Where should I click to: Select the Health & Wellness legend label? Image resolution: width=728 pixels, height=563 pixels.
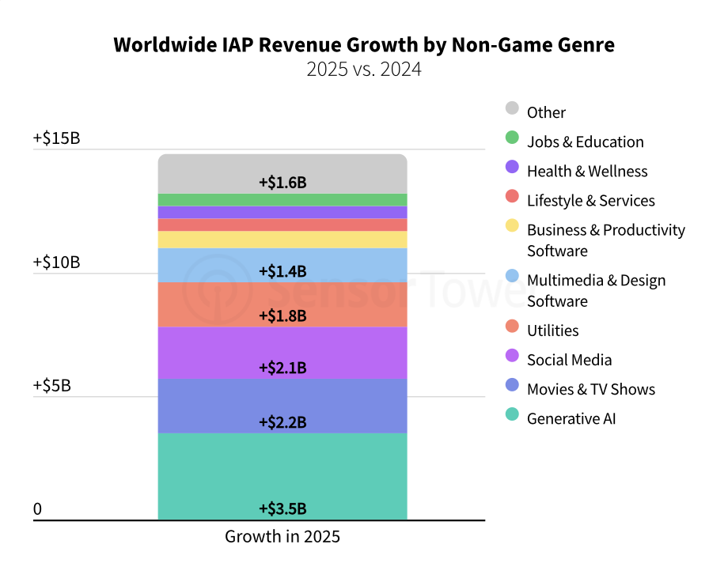click(587, 172)
